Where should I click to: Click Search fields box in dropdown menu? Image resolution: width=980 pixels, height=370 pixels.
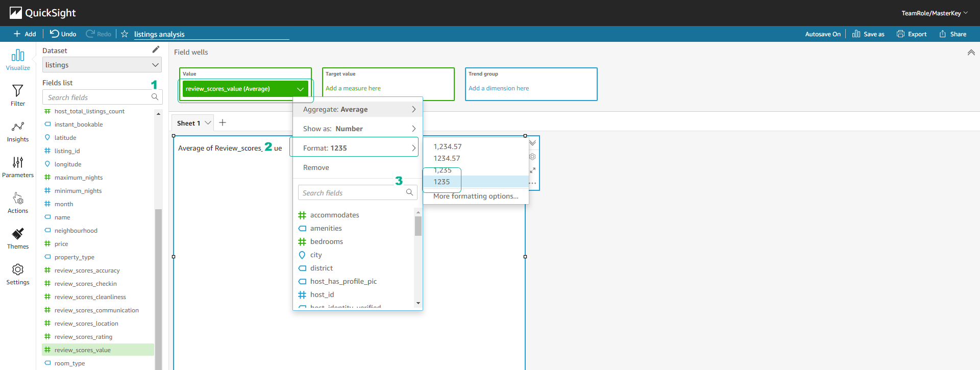(352, 193)
